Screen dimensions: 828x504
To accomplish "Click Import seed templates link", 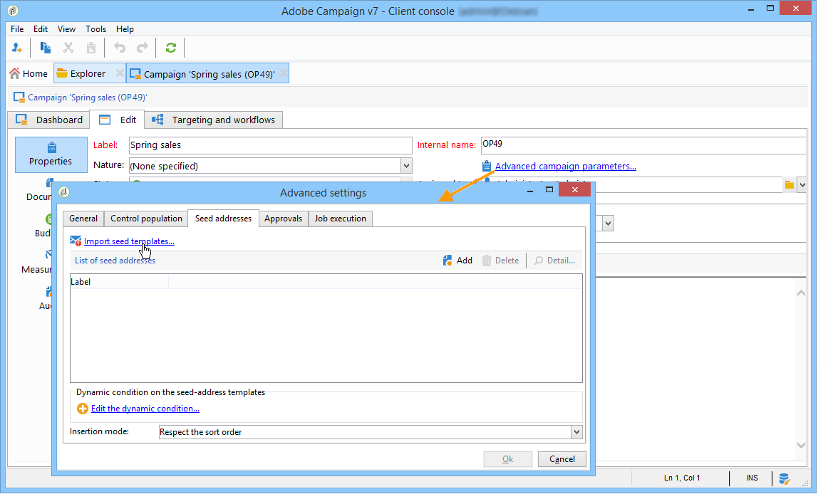I will pos(129,241).
